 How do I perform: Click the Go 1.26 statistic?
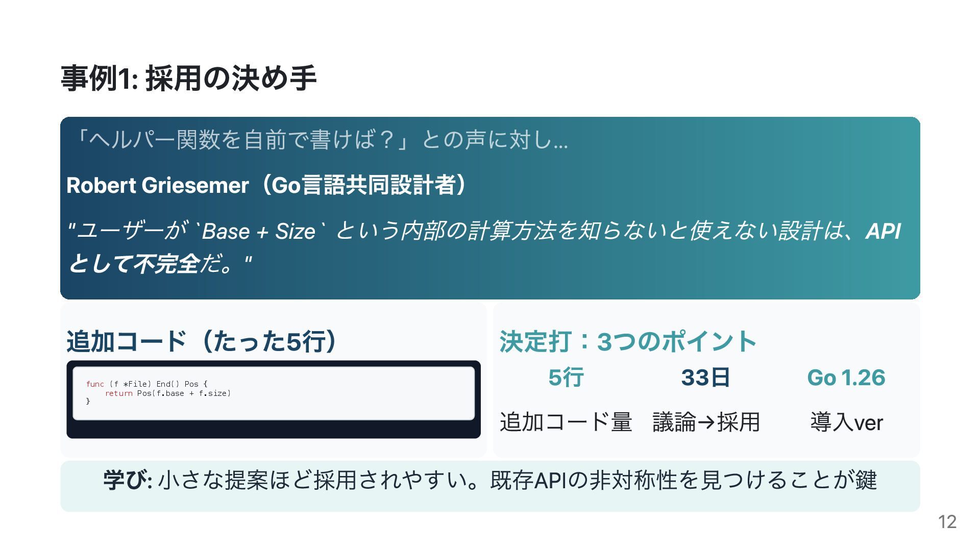846,378
